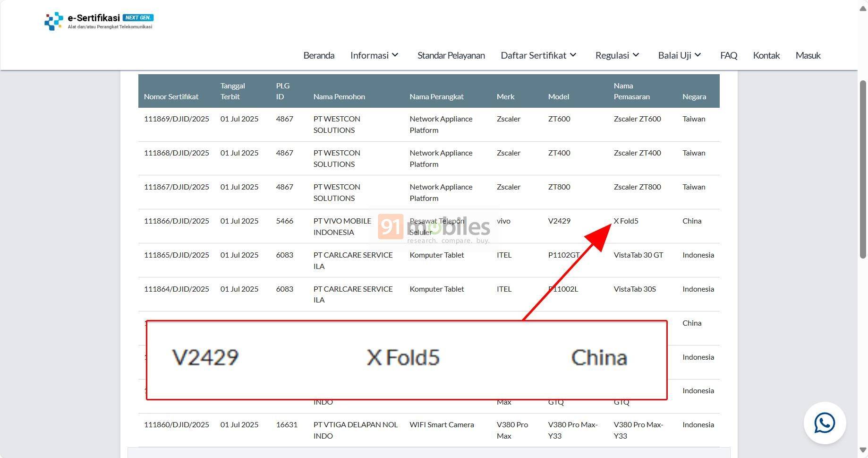This screenshot has width=868, height=458.
Task: Click the Nomor Sertifikat column header
Action: click(x=171, y=96)
